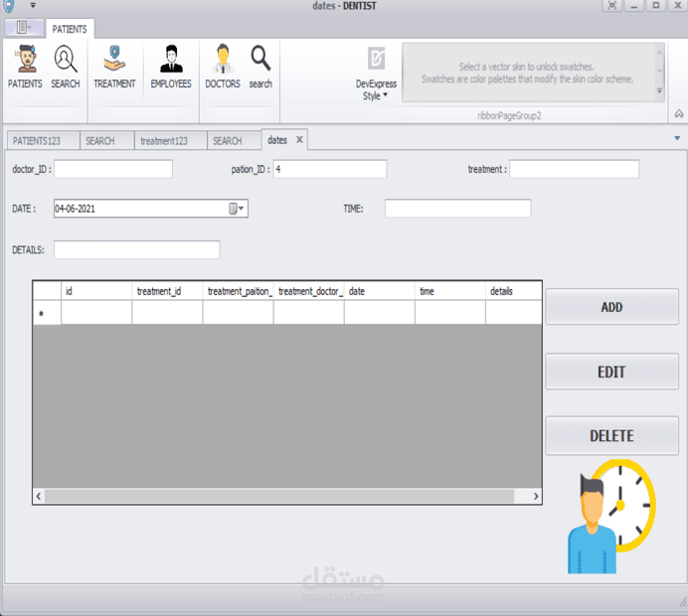Click the EDIT button
The image size is (688, 616).
[611, 372]
